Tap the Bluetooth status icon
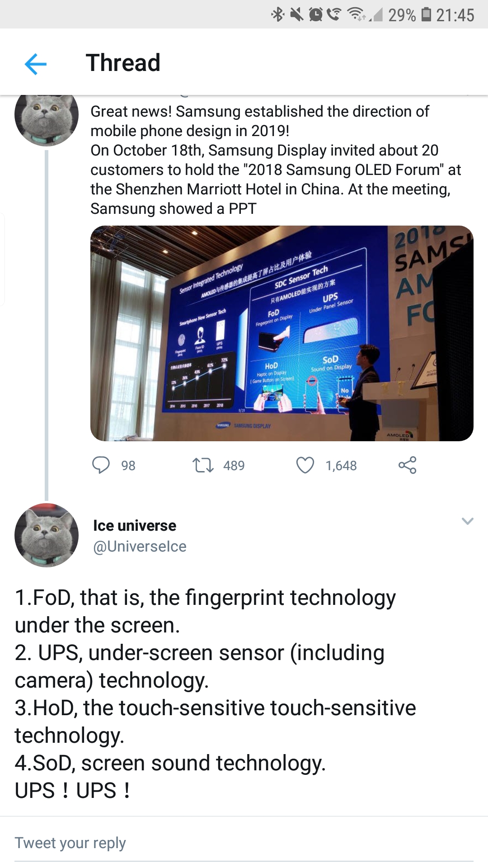 point(277,14)
